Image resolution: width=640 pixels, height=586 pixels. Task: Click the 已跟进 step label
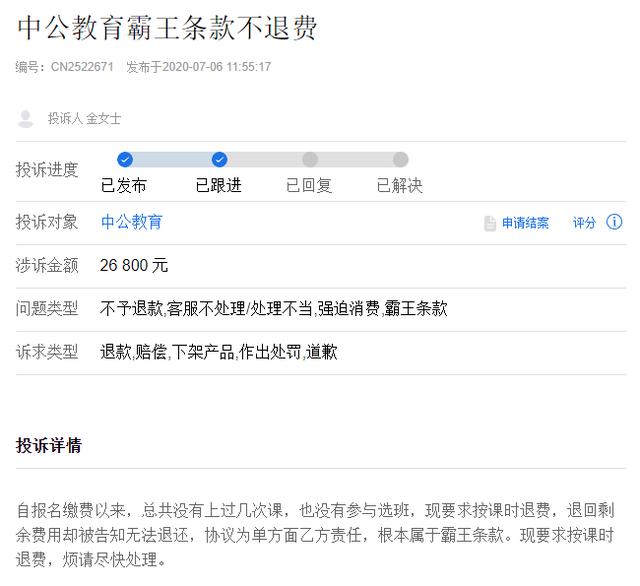click(x=219, y=186)
